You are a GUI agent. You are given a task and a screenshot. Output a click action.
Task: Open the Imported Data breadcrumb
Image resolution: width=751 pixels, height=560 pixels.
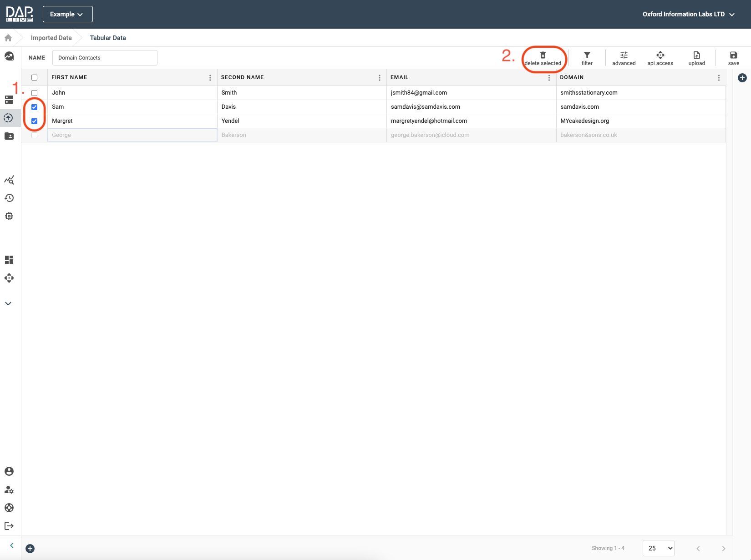pyautogui.click(x=51, y=38)
